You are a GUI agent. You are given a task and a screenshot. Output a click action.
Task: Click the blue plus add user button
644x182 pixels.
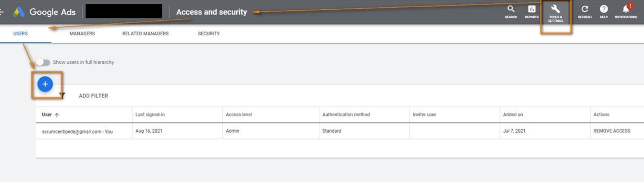(x=45, y=84)
